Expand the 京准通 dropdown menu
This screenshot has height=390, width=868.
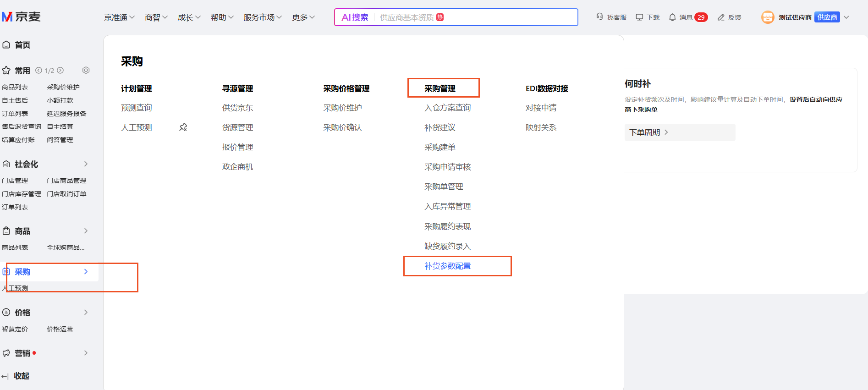(x=119, y=17)
